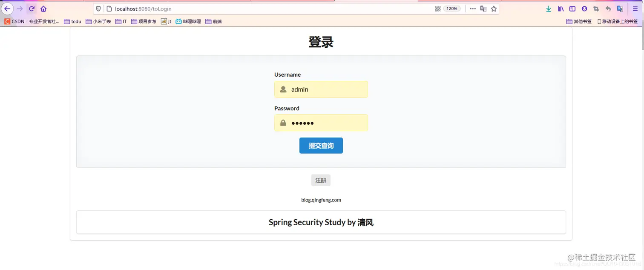Open the screenshot capture extension icon
The height and width of the screenshot is (270, 644).
(596, 9)
